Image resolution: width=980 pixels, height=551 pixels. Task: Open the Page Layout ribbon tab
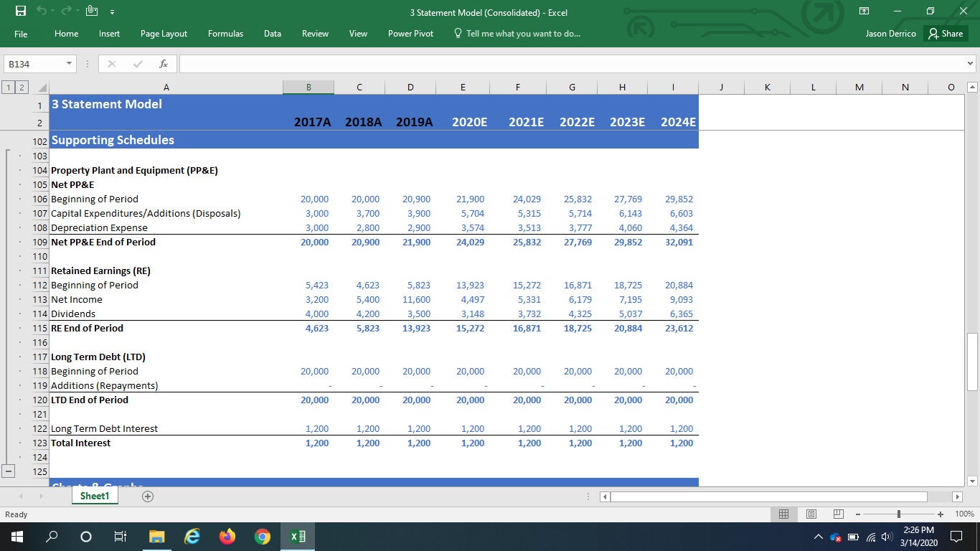click(164, 34)
